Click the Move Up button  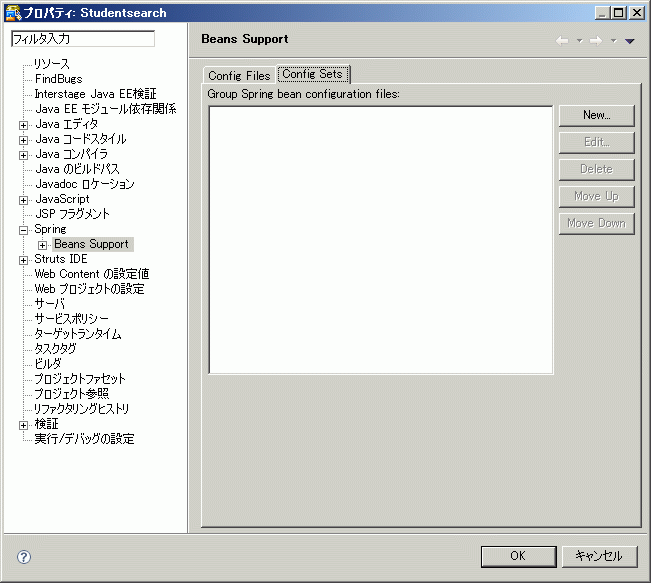pos(597,196)
